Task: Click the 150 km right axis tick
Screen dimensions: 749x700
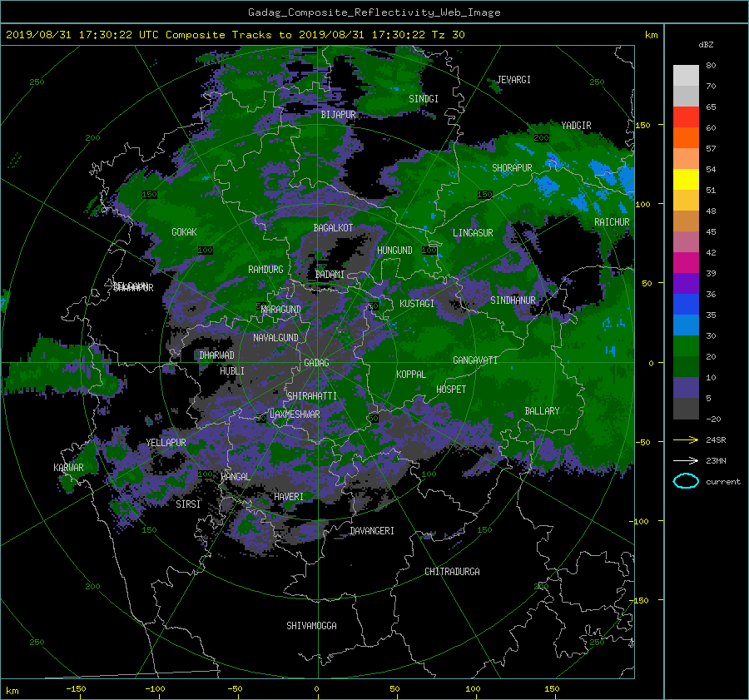Action: click(x=642, y=125)
